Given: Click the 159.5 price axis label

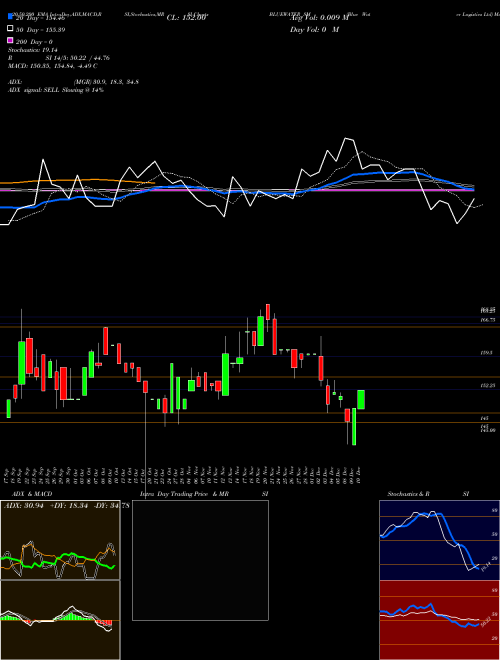Looking at the screenshot, I should click(x=486, y=353).
